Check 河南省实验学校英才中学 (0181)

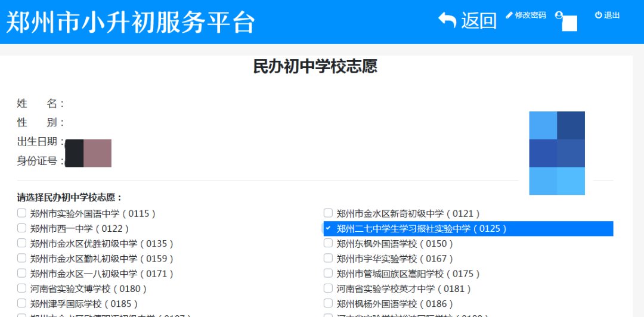coord(328,288)
